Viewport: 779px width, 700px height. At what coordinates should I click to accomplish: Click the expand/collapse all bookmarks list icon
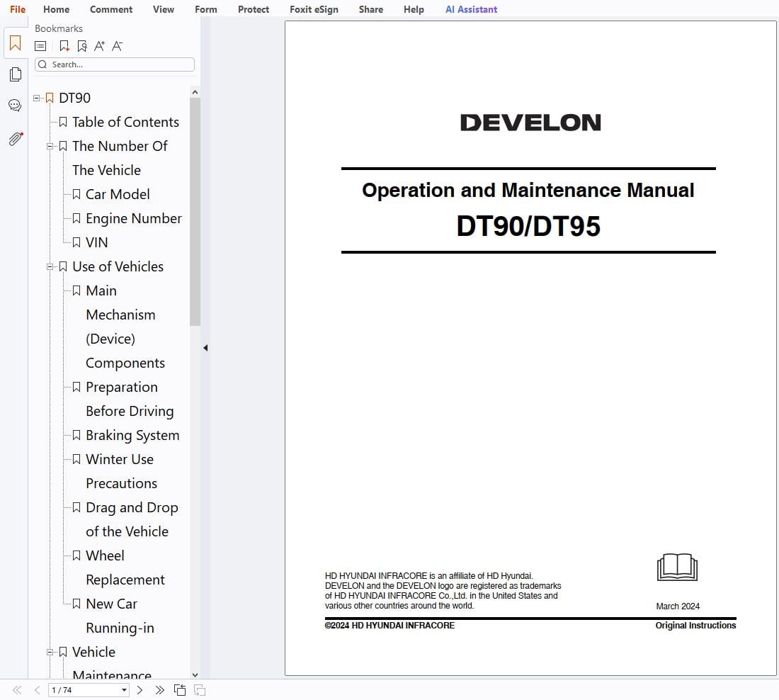(40, 46)
